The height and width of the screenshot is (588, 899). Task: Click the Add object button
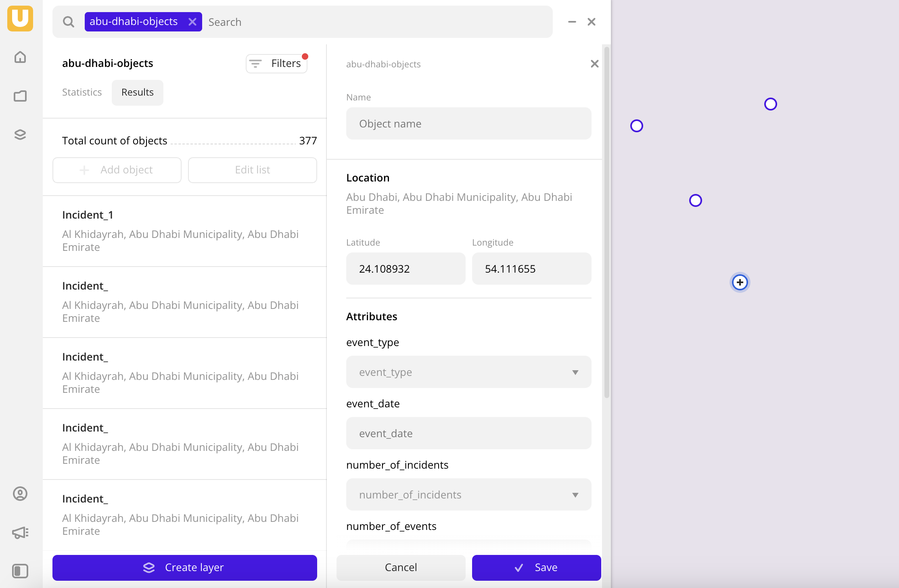click(117, 170)
